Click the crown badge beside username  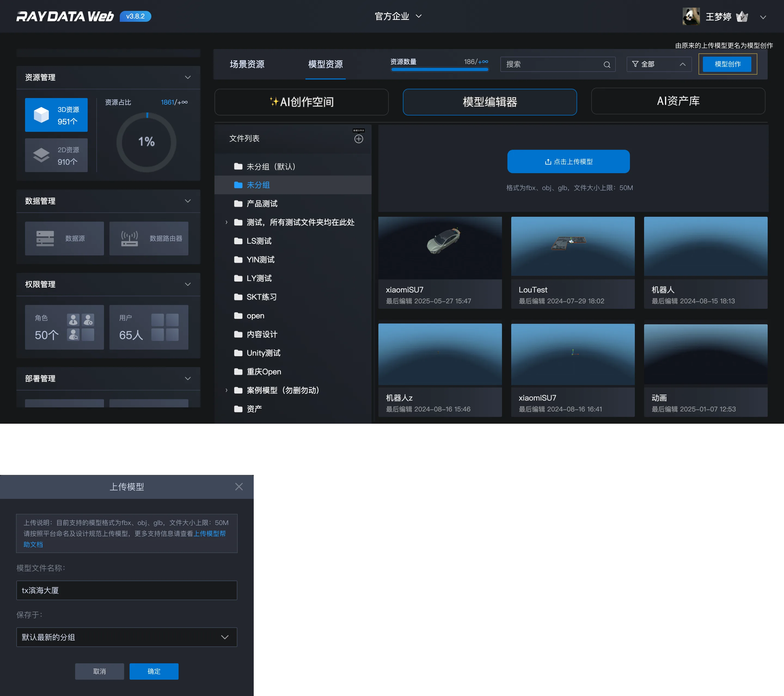click(x=742, y=17)
